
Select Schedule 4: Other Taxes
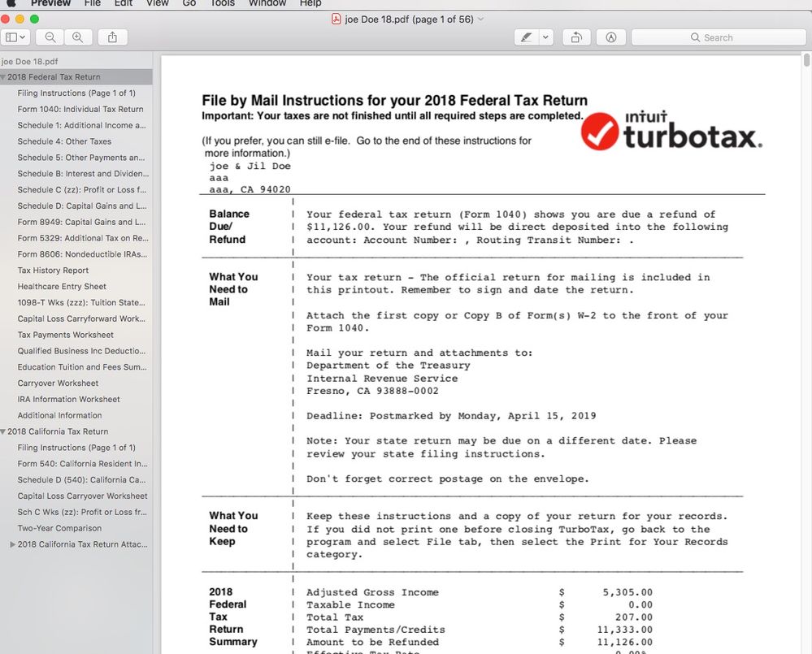[64, 141]
